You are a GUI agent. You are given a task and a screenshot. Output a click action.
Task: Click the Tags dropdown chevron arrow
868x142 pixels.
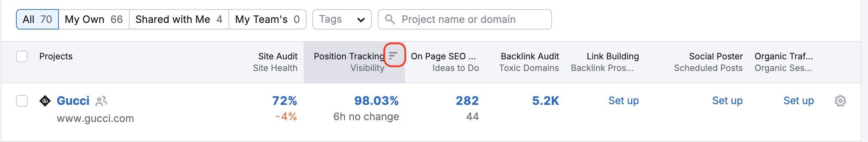pos(361,20)
